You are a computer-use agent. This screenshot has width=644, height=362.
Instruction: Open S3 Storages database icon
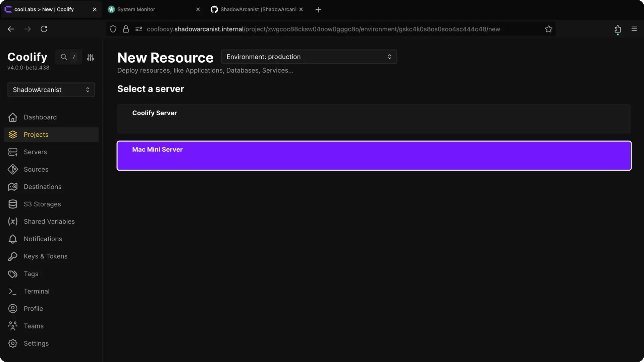13,204
